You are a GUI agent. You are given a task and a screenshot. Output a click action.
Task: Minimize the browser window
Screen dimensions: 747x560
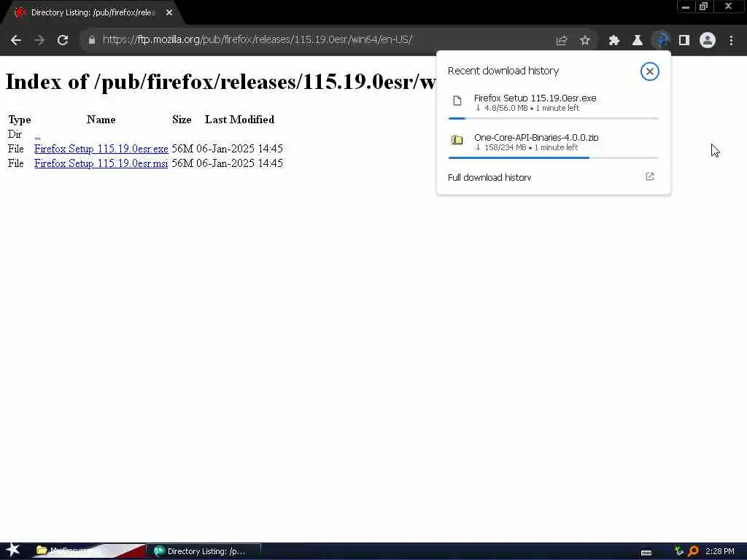click(x=686, y=7)
